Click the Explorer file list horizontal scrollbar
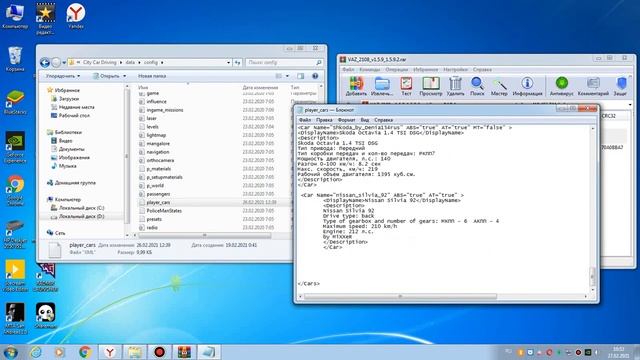This screenshot has width=640, height=360. 204,236
